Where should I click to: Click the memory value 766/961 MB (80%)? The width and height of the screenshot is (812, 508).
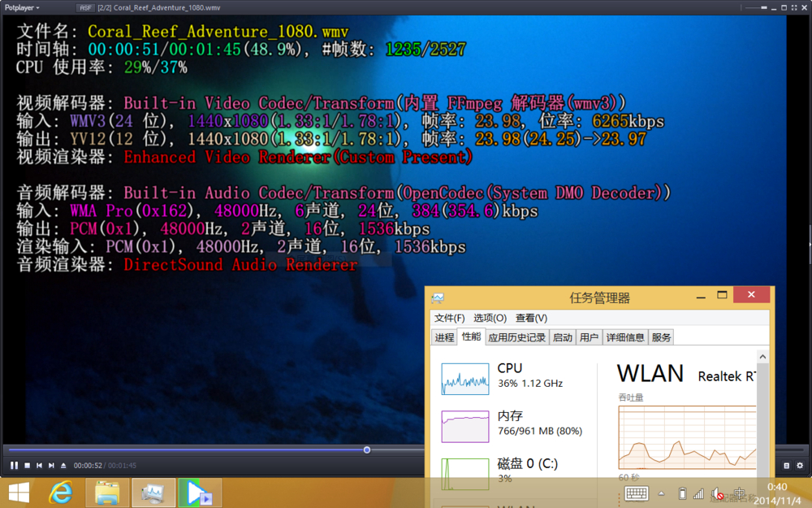(540, 432)
